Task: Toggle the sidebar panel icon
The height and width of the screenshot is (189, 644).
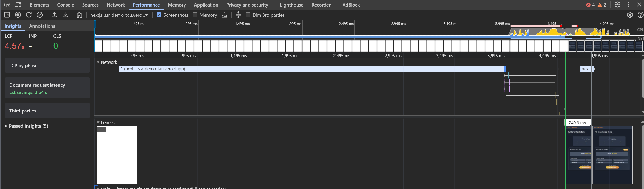Action: [7, 15]
